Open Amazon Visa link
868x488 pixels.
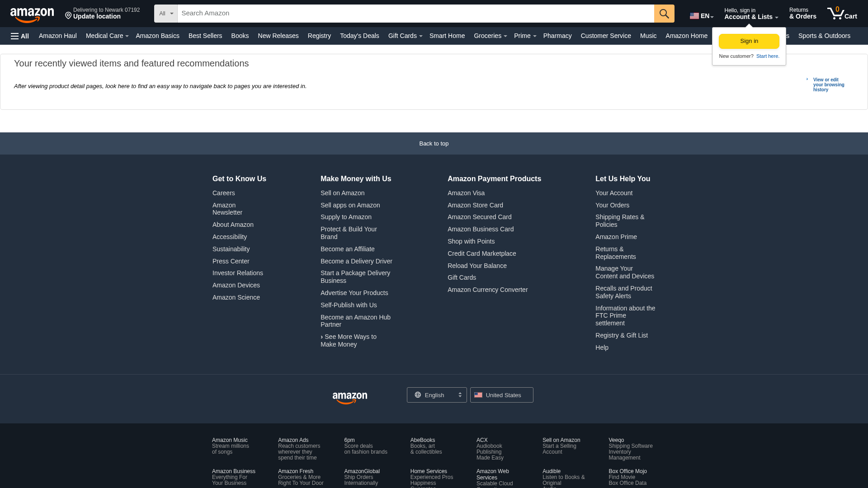[x=466, y=193]
